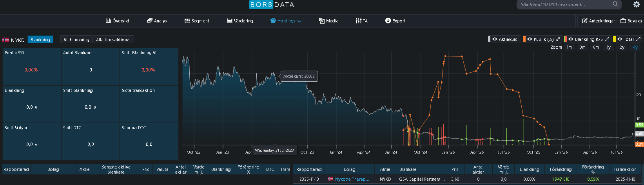Toggle Total series visibility eye
Image resolution: width=644 pixels, height=185 pixels.
(x=620, y=39)
